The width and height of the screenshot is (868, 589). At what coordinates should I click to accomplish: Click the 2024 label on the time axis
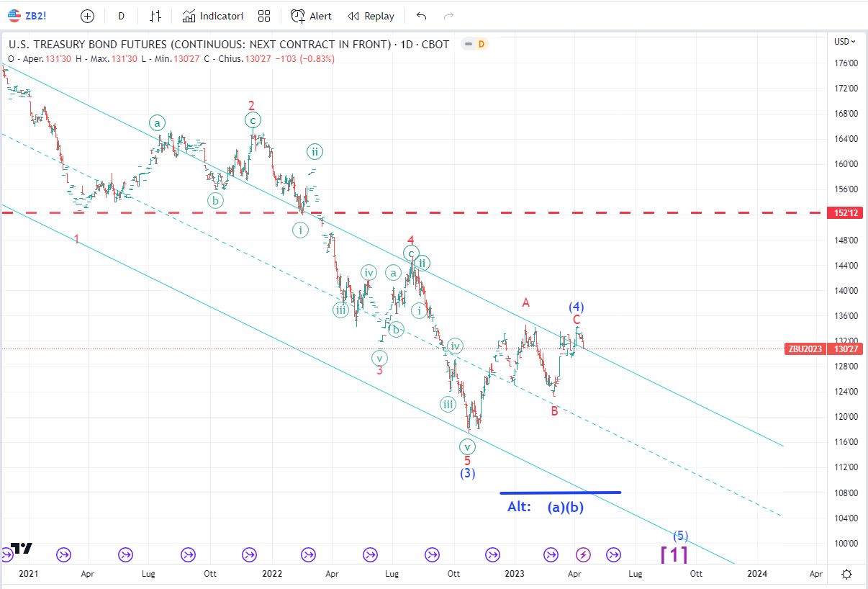pos(756,574)
